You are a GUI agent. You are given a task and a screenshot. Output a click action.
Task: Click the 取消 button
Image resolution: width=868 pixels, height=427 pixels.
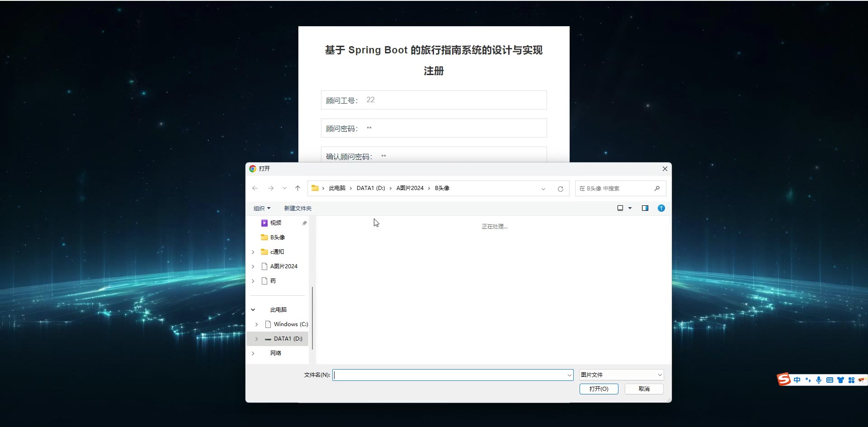tap(644, 389)
